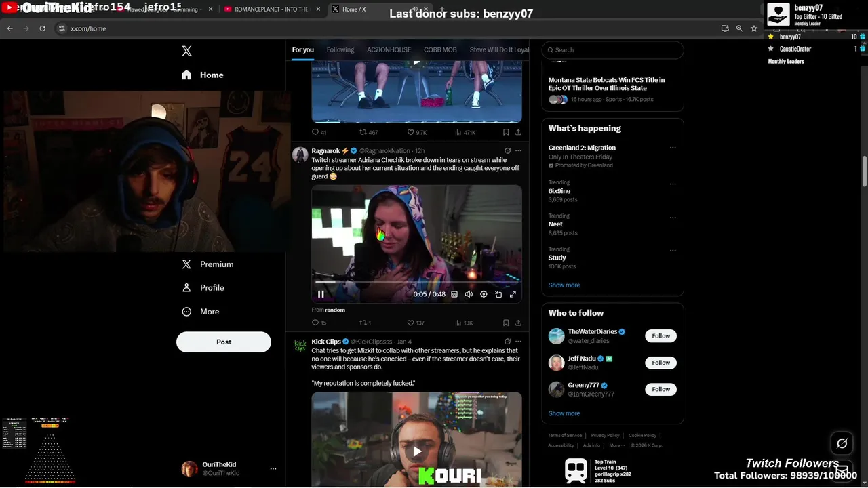The width and height of the screenshot is (868, 488).
Task: Follow Greeny777
Action: point(660,389)
